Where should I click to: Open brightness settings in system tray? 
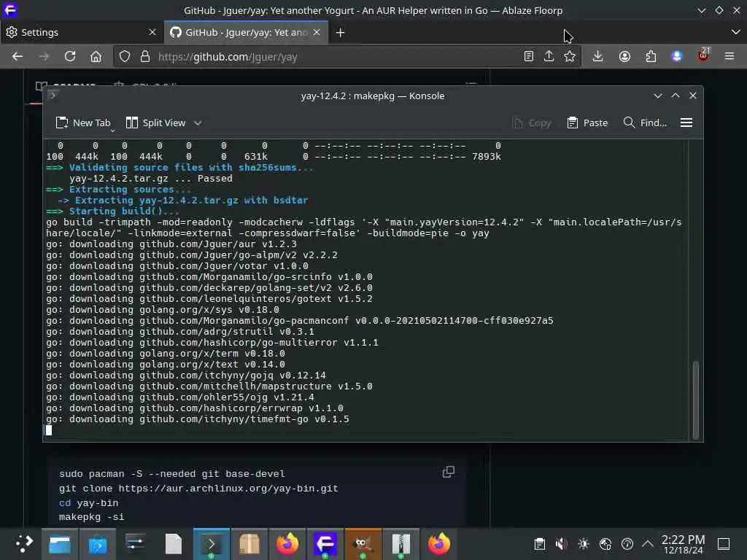coord(584,544)
